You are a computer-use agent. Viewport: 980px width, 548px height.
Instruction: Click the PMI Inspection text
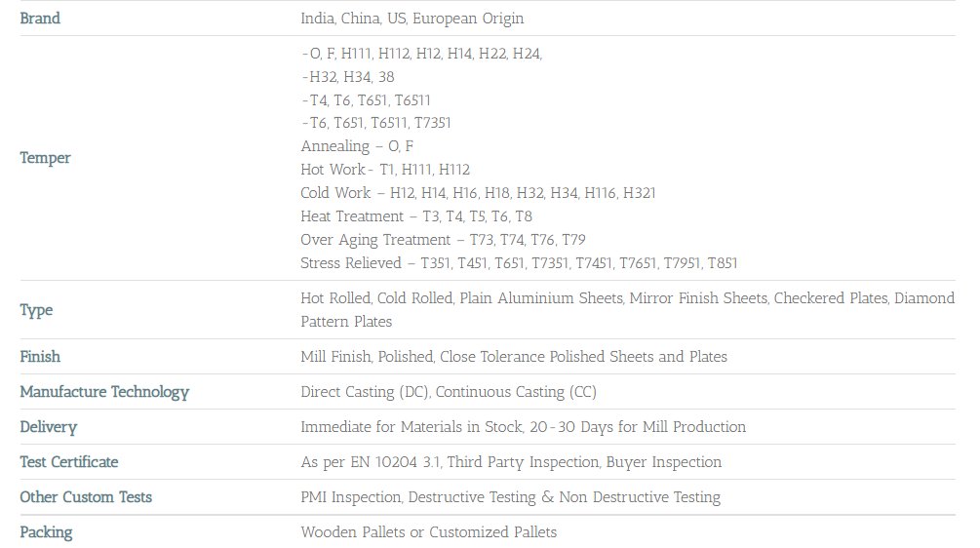351,497
